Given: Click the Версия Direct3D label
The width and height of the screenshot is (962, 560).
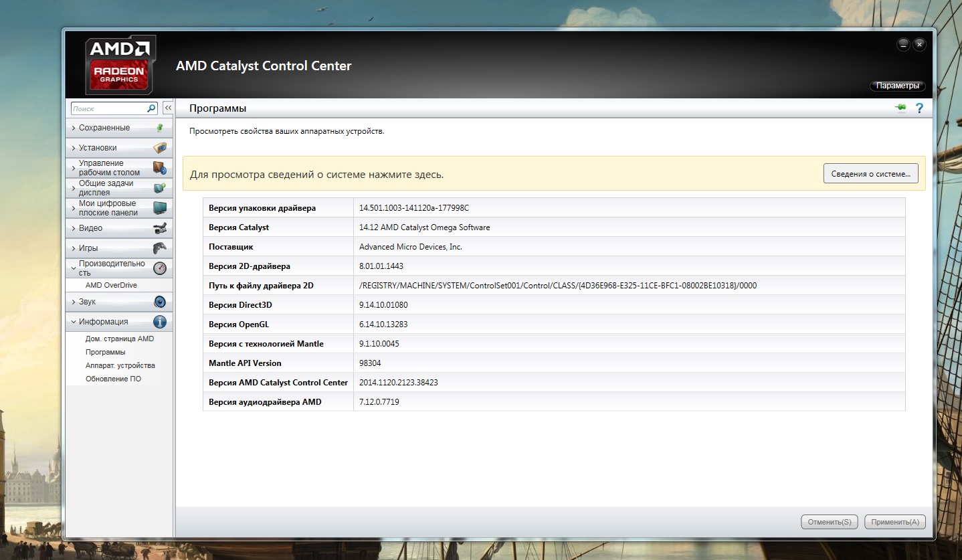Looking at the screenshot, I should tap(240, 305).
